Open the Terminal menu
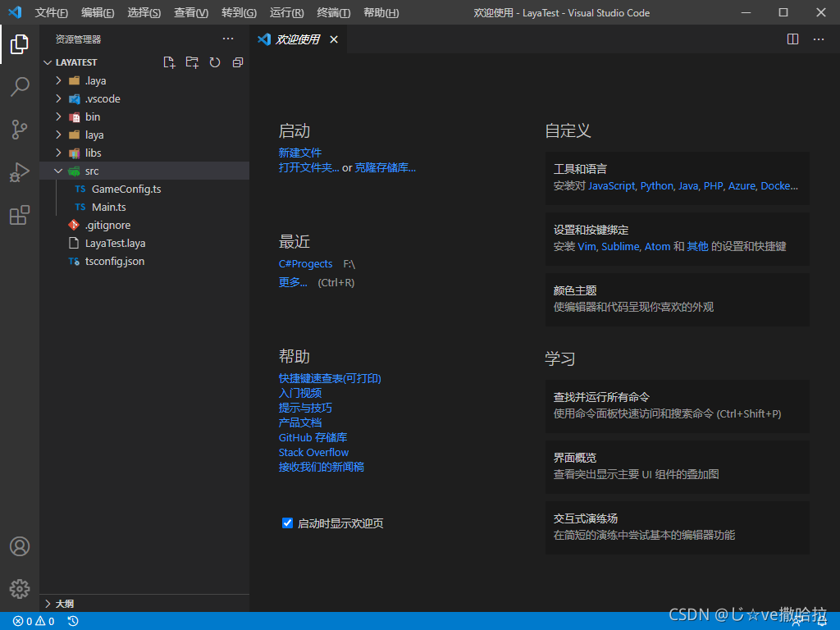The image size is (840, 630). (334, 12)
